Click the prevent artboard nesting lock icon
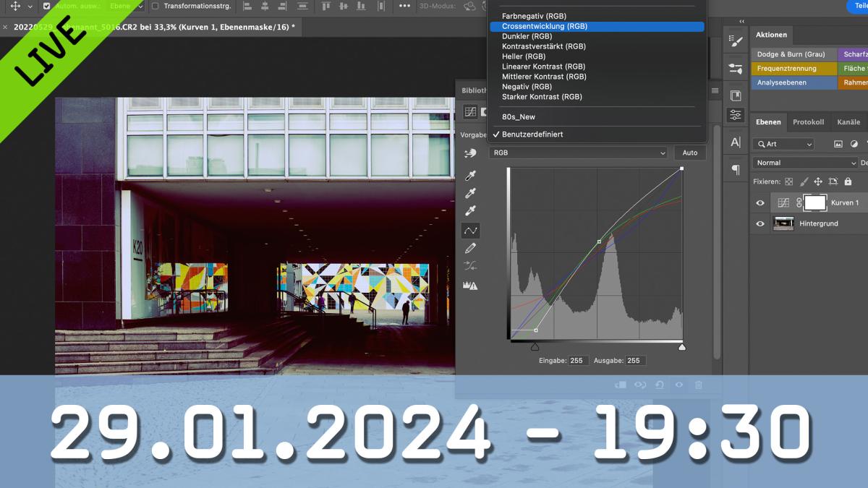868x488 pixels. tap(833, 182)
